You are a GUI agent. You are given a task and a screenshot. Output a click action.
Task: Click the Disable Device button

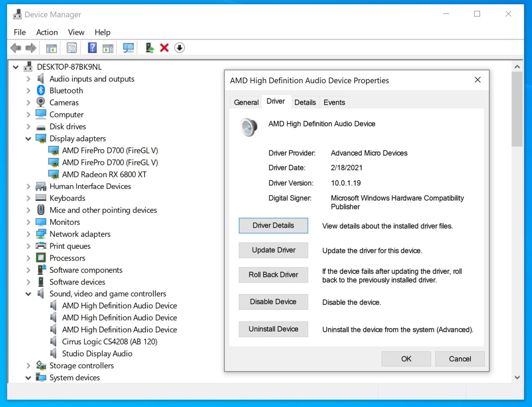[x=273, y=302]
